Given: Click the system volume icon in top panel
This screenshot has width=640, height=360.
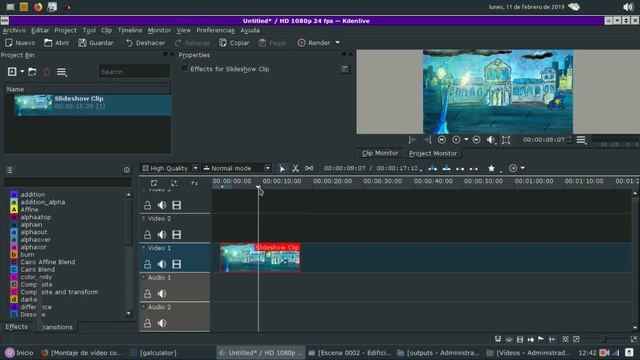Looking at the screenshot, I should pos(628,7).
